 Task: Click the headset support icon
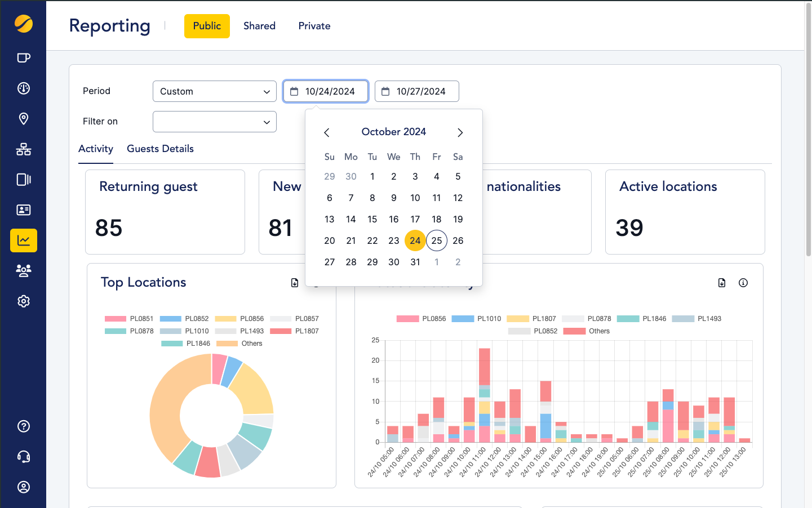[x=23, y=457]
